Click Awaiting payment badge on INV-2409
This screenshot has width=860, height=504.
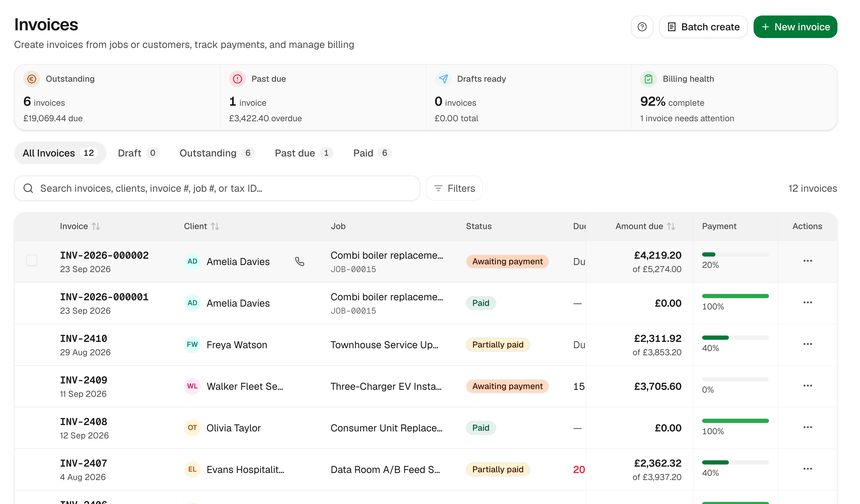tap(507, 386)
